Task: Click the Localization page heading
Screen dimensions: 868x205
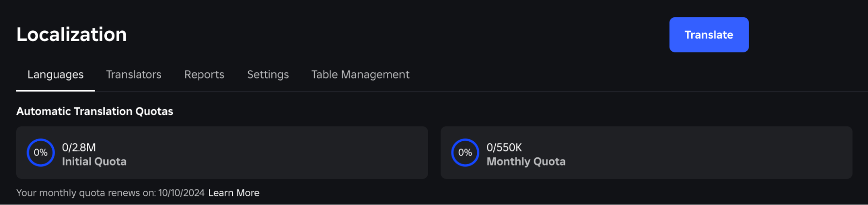Action: 72,35
